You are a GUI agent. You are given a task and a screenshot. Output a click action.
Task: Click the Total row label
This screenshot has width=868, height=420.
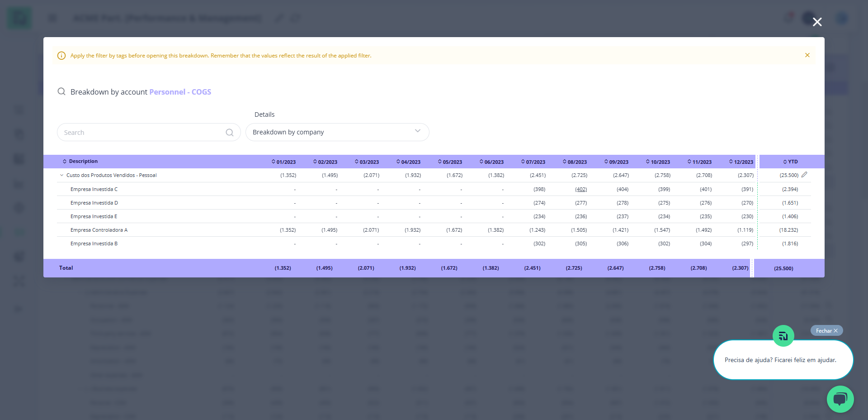[66, 268]
